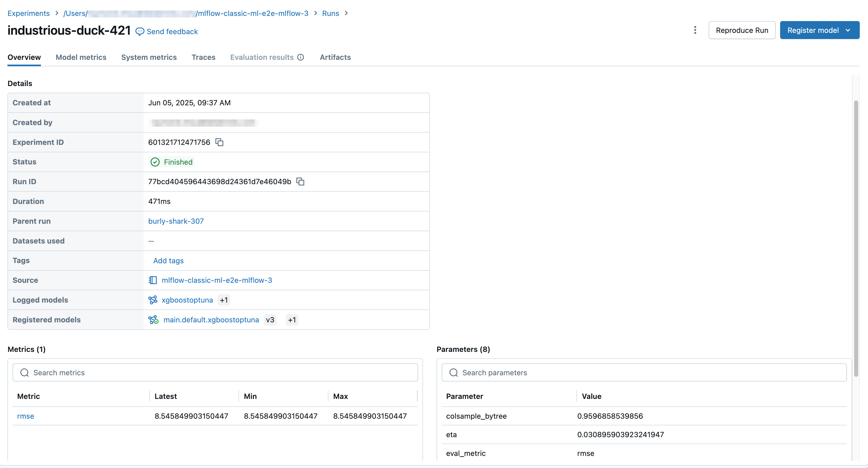Open the three-dot overflow menu

(x=695, y=30)
